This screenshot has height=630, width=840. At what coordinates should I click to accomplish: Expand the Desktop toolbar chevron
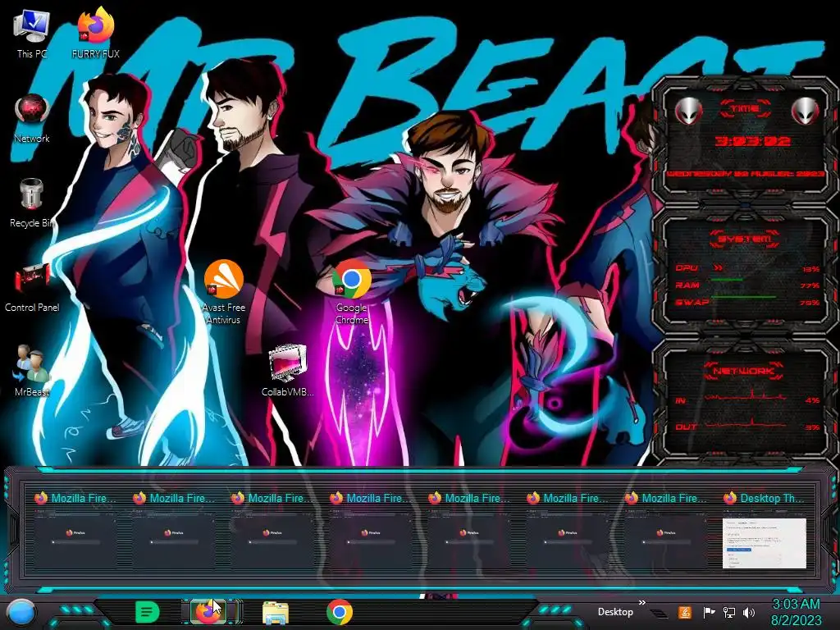[x=641, y=603]
